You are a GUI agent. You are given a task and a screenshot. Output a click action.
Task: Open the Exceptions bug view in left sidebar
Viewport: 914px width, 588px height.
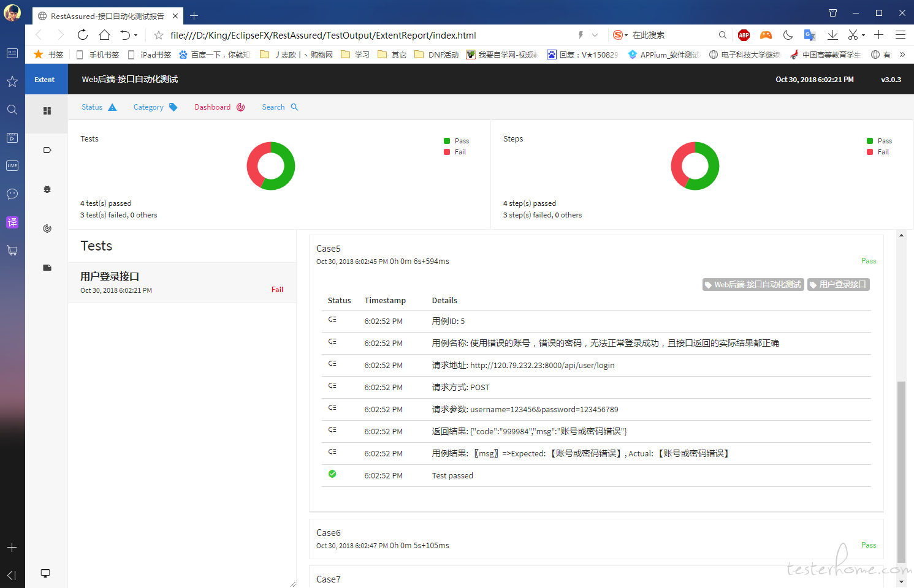coord(47,189)
